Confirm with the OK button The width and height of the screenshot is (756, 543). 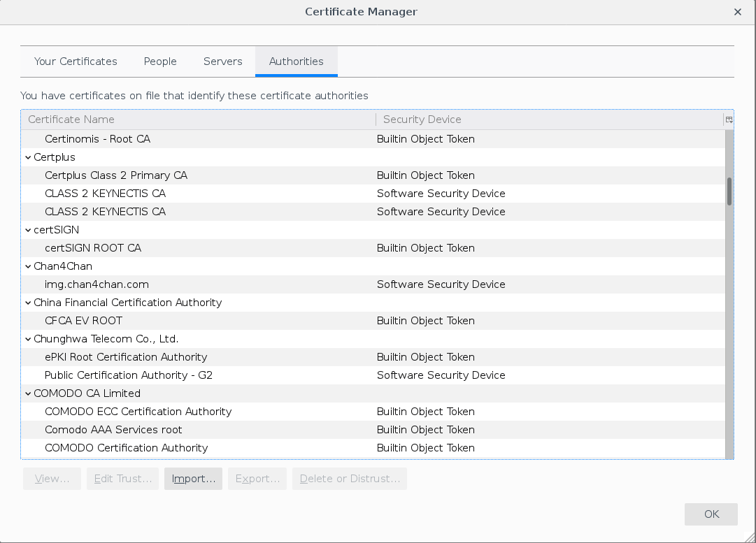pyautogui.click(x=711, y=514)
